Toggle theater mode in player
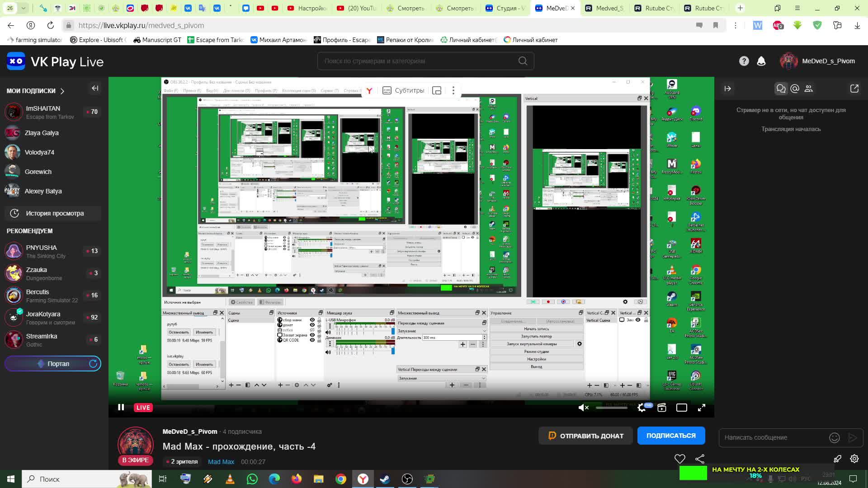Viewport: 868px width, 488px height. pos(681,408)
